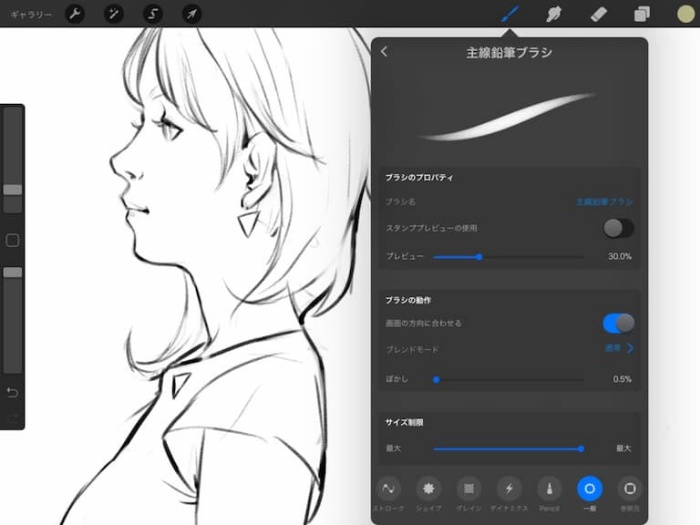Image resolution: width=700 pixels, height=525 pixels.
Task: Switch to the Pencil settings tab
Action: 550,494
